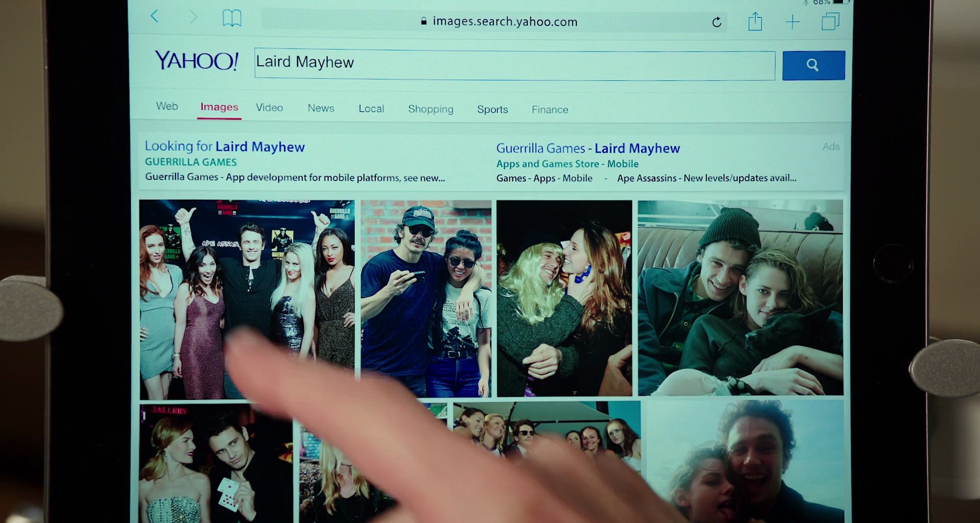
Task: Click 'Ape Assassins - New levels/updates' link
Action: [706, 178]
